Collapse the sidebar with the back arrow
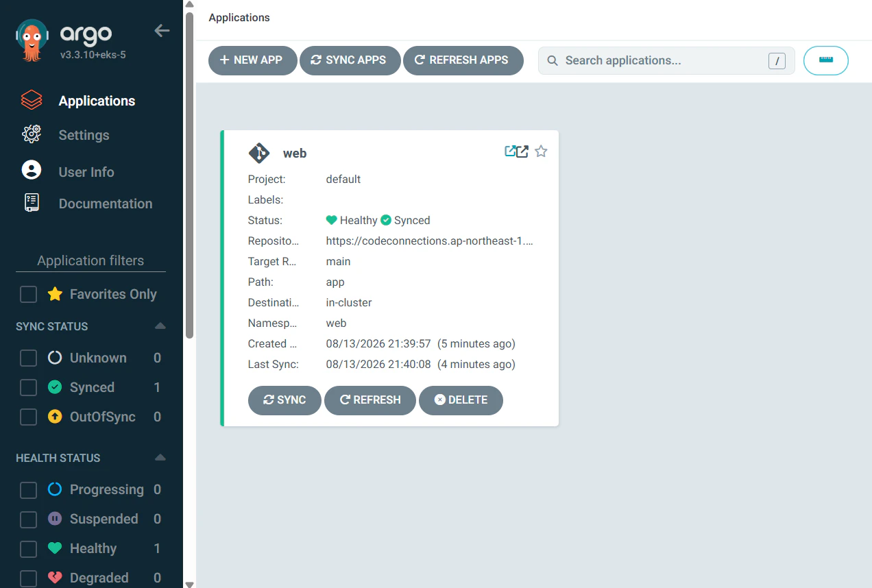This screenshot has height=588, width=872. tap(162, 30)
